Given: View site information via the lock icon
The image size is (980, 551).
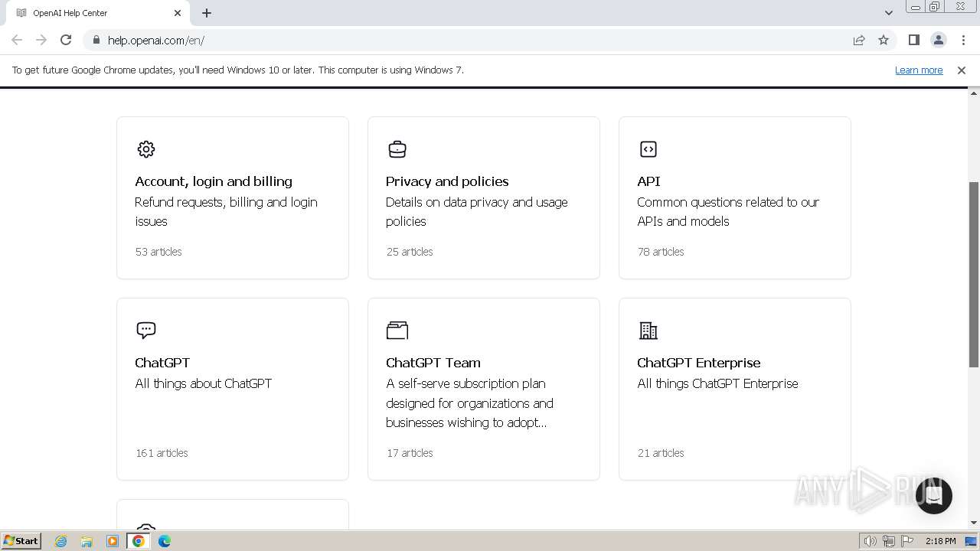Looking at the screenshot, I should 96,40.
